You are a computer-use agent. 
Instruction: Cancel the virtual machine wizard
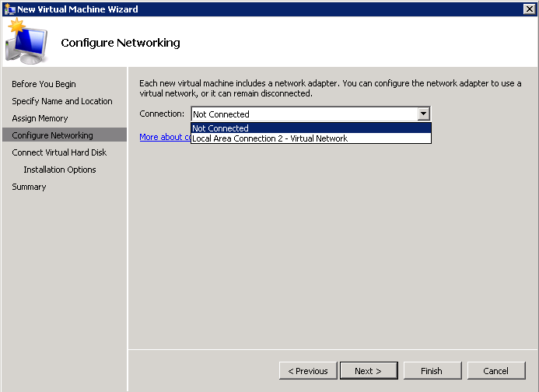click(495, 371)
